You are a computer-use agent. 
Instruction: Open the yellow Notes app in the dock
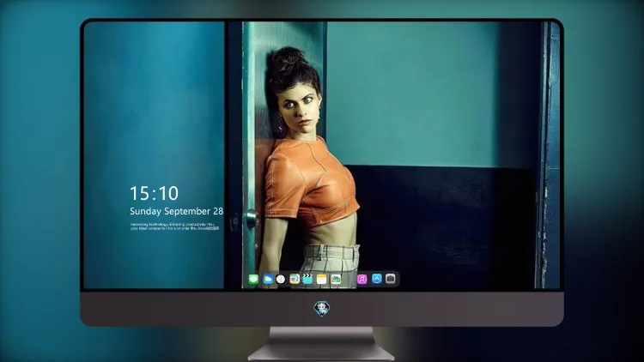coord(322,279)
